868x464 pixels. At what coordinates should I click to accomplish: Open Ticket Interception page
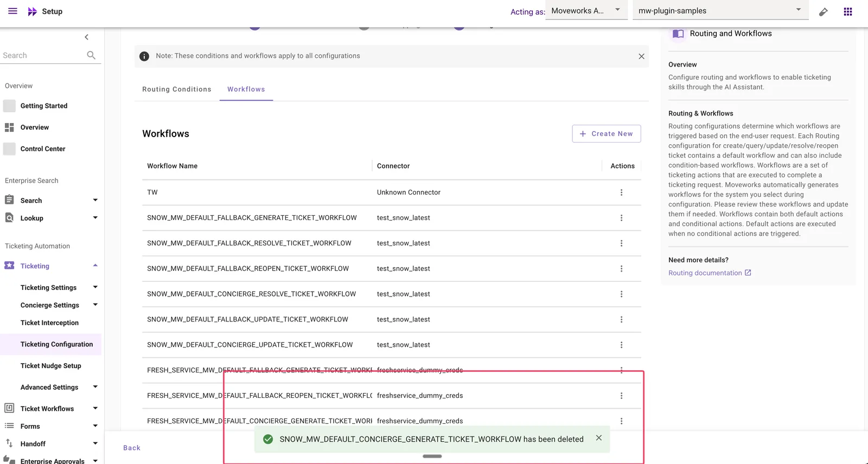click(x=49, y=323)
